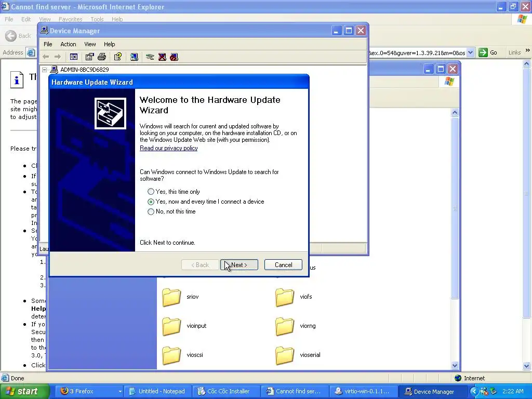This screenshot has width=532, height=399.
Task: Open the vioserial folder icon
Action: pyautogui.click(x=284, y=355)
